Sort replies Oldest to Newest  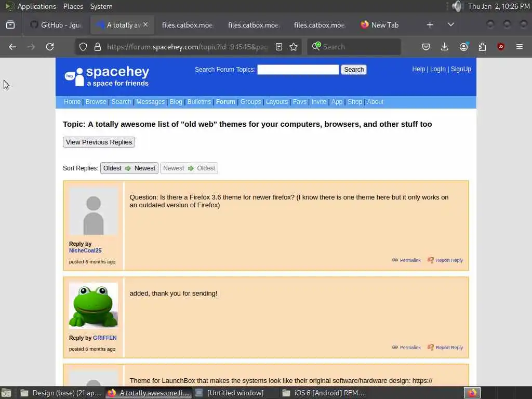pyautogui.click(x=129, y=168)
